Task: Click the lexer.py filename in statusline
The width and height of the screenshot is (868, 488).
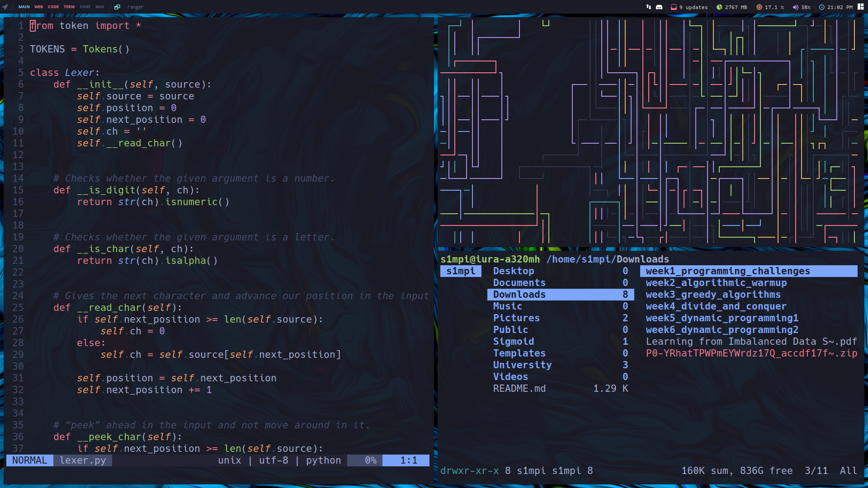Action: 83,460
